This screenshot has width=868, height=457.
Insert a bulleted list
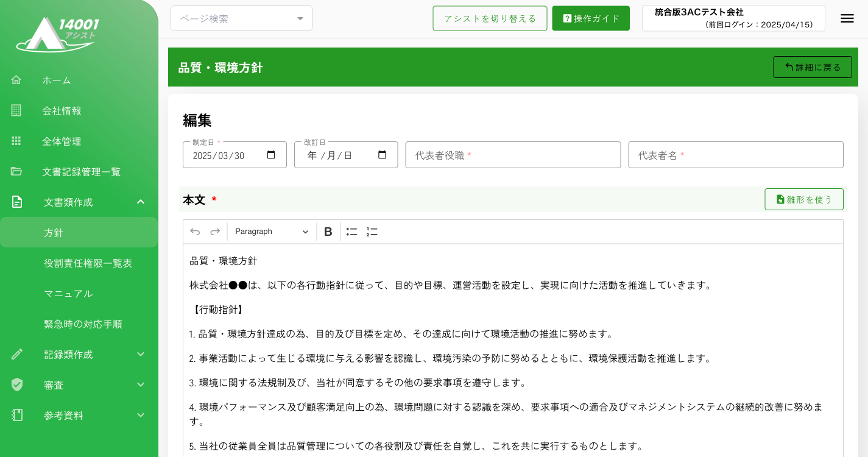tap(351, 232)
